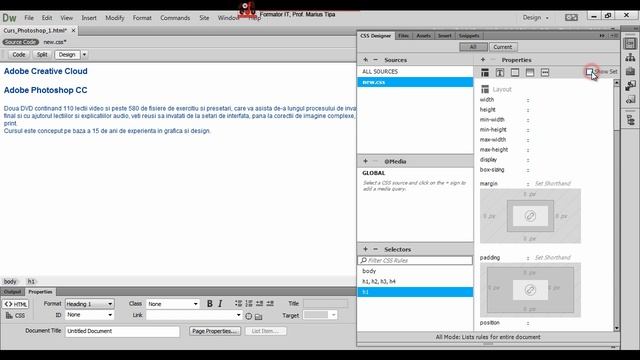Screen dimensions: 640x360
Task: Click the outdent (blockquote remove) icon
Action: point(260,303)
